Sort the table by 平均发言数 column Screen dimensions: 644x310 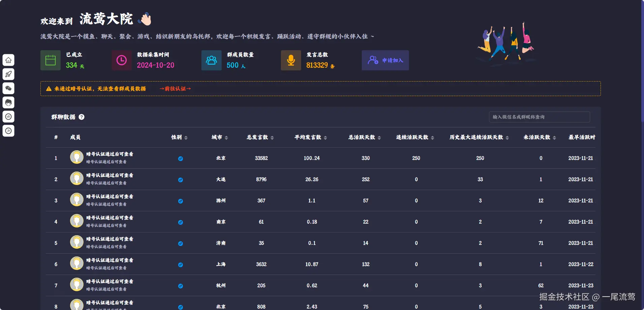325,137
